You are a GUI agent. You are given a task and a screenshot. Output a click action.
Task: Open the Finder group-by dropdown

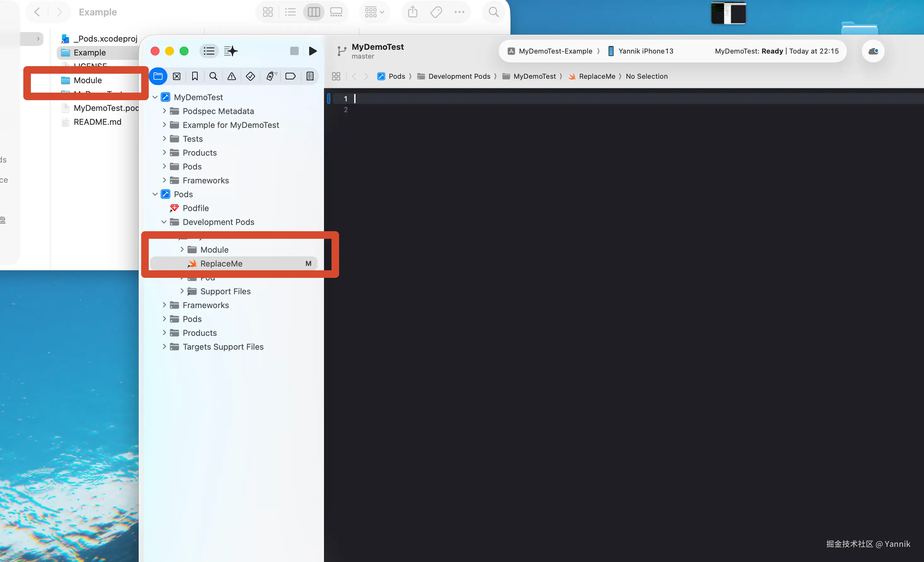(374, 12)
